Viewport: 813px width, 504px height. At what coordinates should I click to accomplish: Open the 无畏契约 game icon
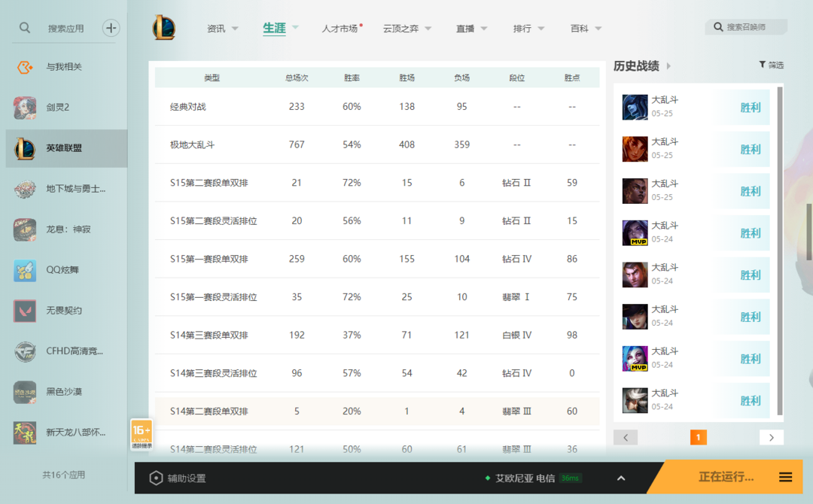(25, 311)
